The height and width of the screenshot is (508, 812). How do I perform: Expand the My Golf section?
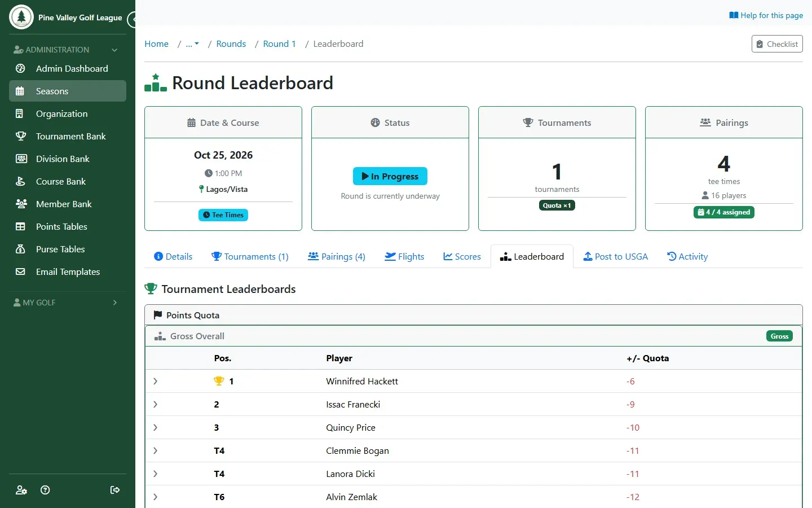pos(68,303)
